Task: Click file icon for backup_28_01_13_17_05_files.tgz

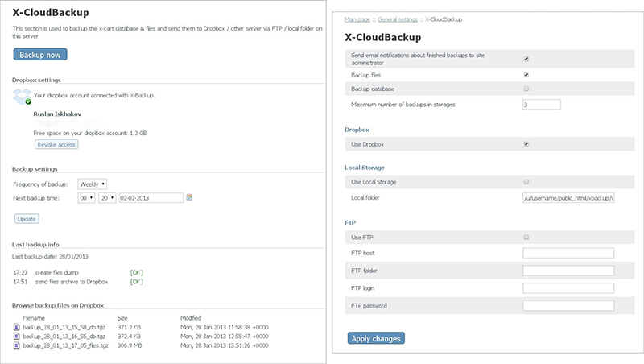Action: pos(16,345)
